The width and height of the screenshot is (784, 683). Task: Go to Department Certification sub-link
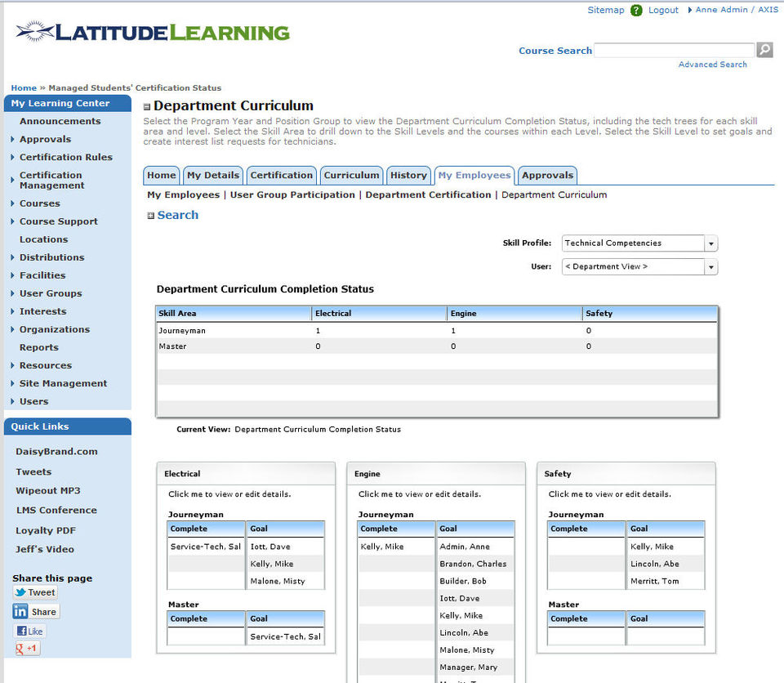click(x=428, y=194)
